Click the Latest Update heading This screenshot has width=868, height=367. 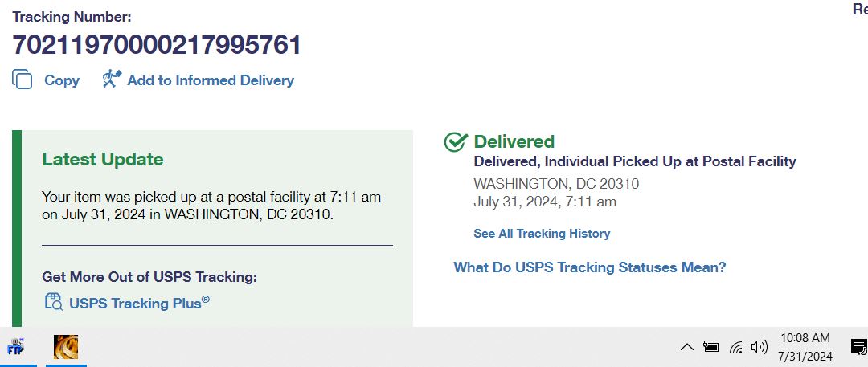pyautogui.click(x=102, y=160)
